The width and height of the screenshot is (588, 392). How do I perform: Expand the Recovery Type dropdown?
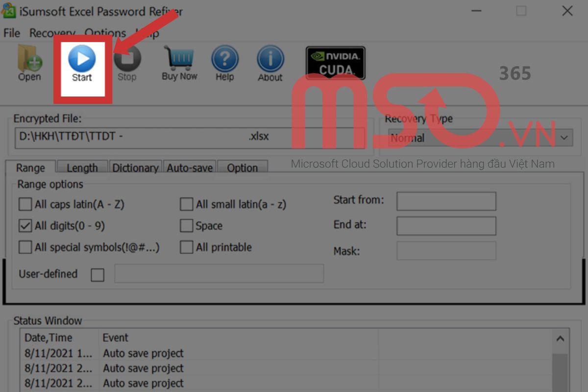pos(565,138)
